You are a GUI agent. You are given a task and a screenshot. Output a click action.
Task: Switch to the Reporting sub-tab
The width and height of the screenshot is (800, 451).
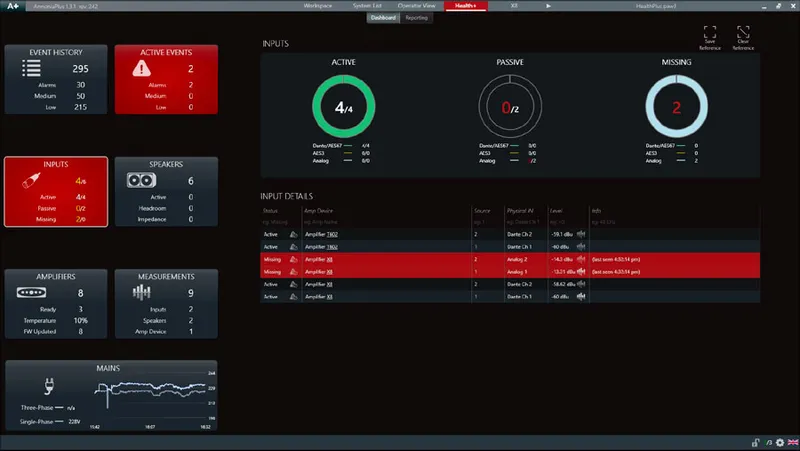[x=416, y=18]
